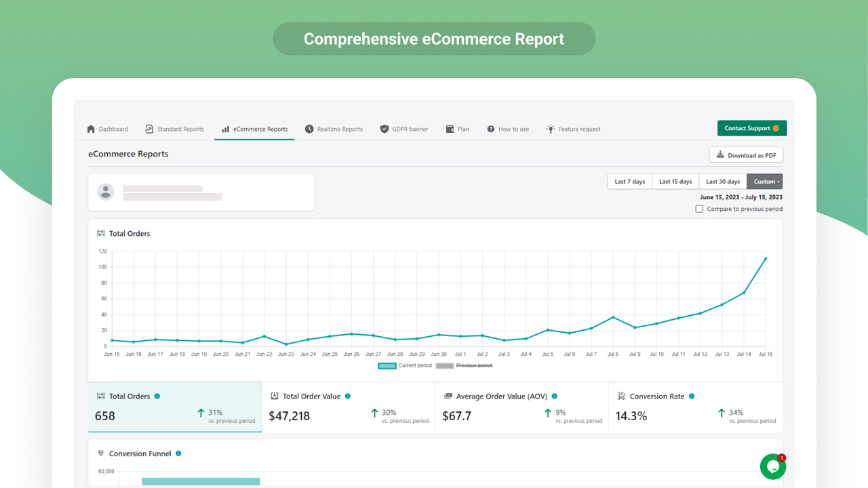
Task: Open the Custom date range dropdown
Action: [765, 181]
